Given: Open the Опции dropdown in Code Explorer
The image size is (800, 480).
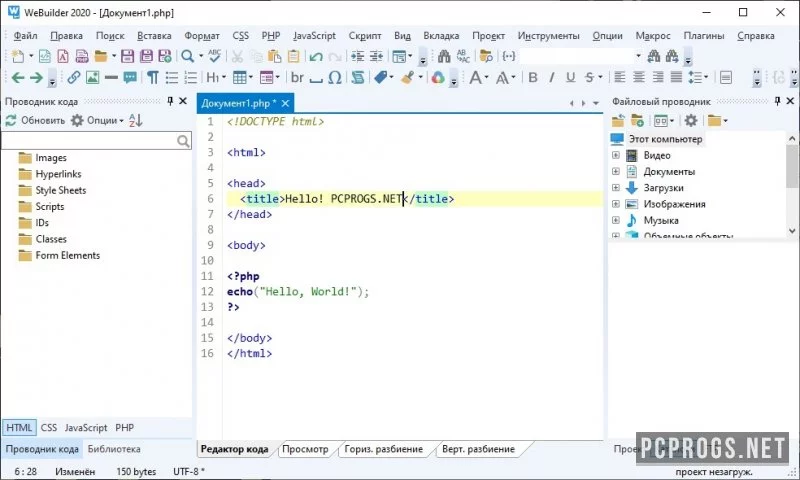Looking at the screenshot, I should (x=97, y=120).
